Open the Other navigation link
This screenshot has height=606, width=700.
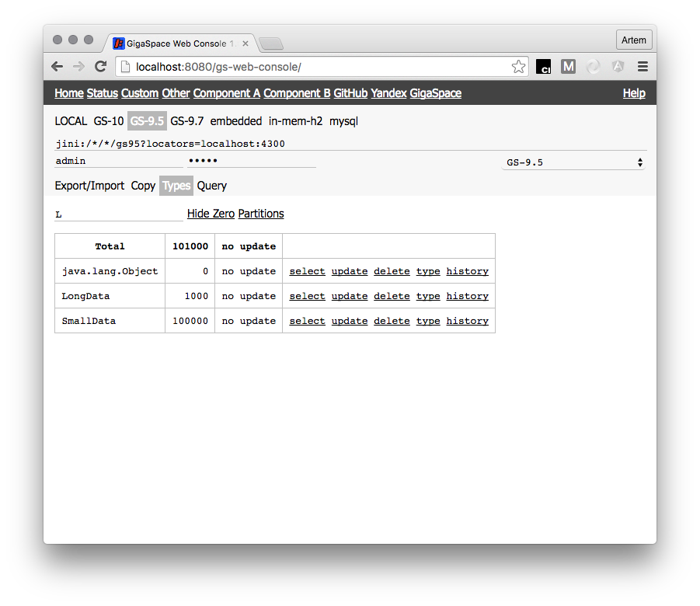(x=176, y=93)
